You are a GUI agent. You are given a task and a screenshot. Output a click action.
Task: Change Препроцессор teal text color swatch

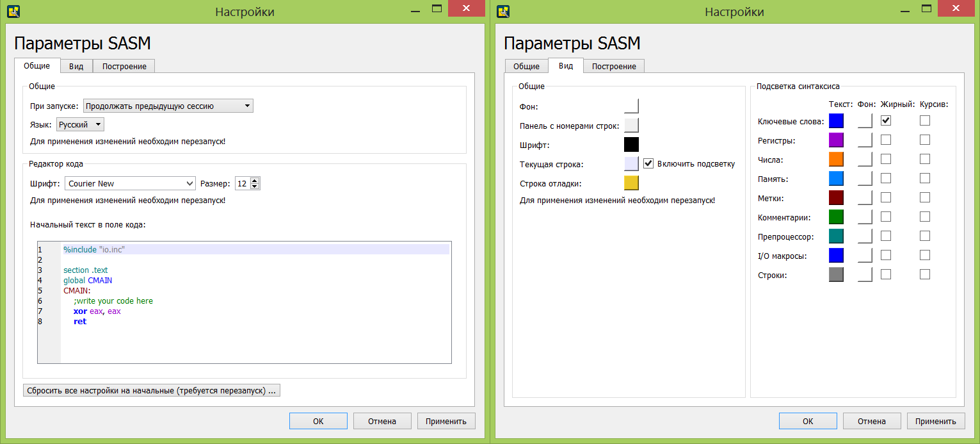click(x=836, y=236)
